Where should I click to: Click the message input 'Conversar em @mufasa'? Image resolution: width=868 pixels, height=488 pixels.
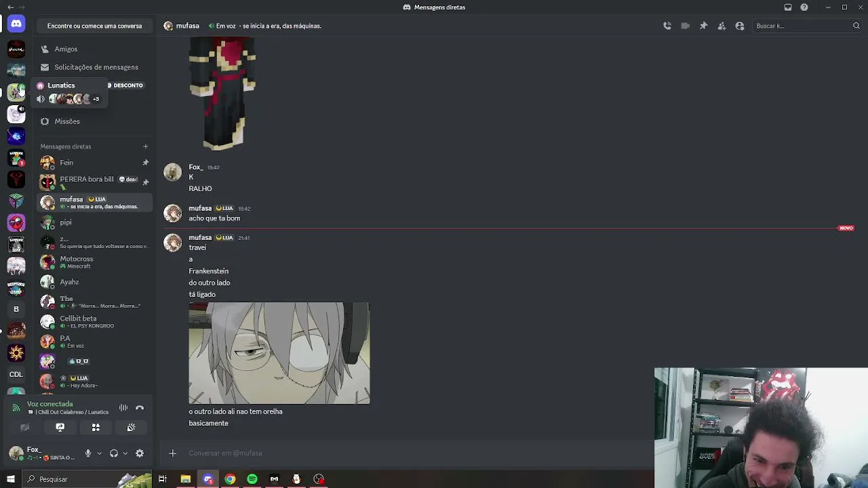[x=407, y=453]
